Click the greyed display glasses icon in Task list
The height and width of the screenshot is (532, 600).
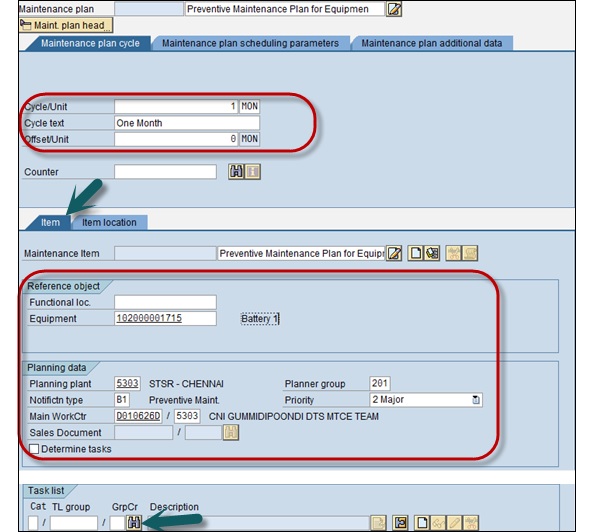point(438,523)
